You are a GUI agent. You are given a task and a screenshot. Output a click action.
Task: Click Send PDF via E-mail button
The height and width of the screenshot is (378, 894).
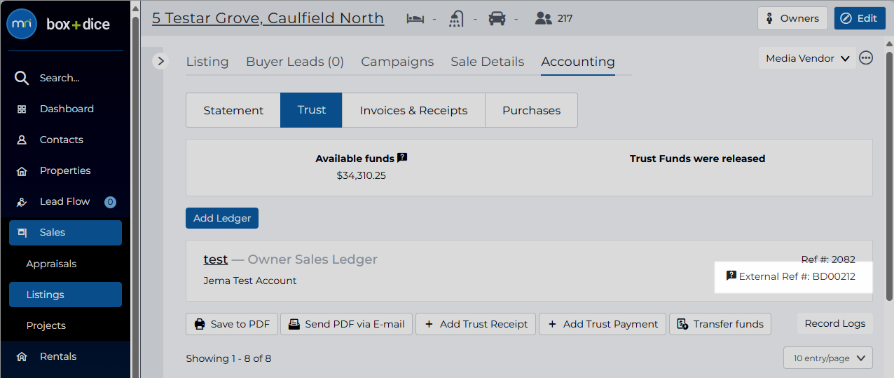[346, 324]
